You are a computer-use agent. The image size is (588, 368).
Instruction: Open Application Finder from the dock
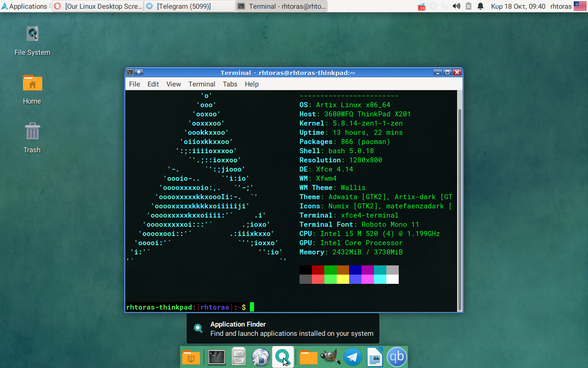point(283,357)
